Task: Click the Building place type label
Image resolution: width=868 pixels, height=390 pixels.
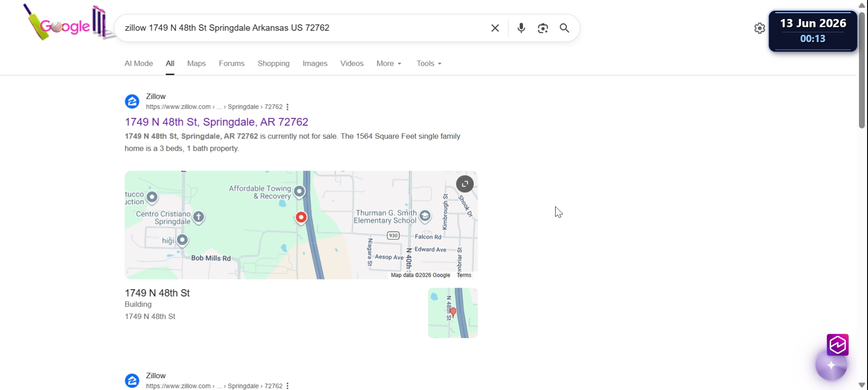Action: click(x=138, y=304)
